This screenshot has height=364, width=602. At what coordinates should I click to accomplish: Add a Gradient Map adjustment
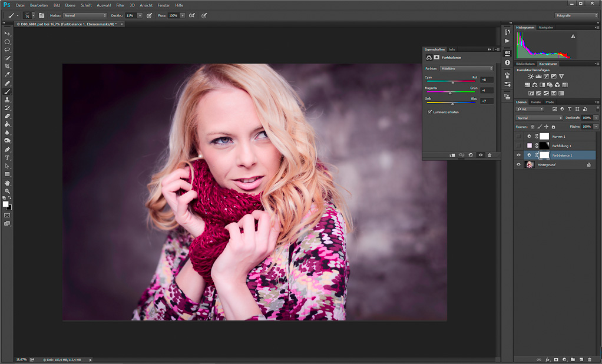pyautogui.click(x=561, y=93)
